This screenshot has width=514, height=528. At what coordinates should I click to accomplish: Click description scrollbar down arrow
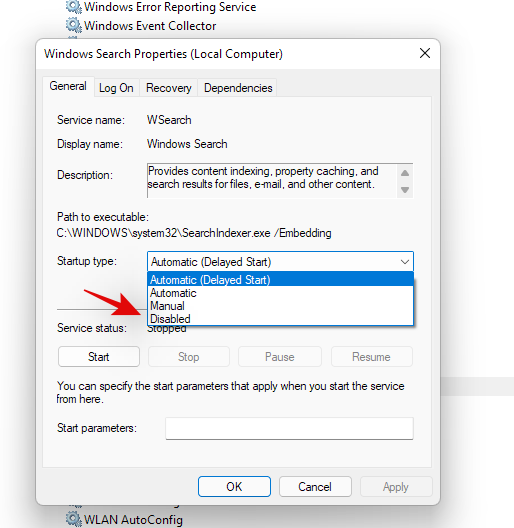(x=405, y=190)
